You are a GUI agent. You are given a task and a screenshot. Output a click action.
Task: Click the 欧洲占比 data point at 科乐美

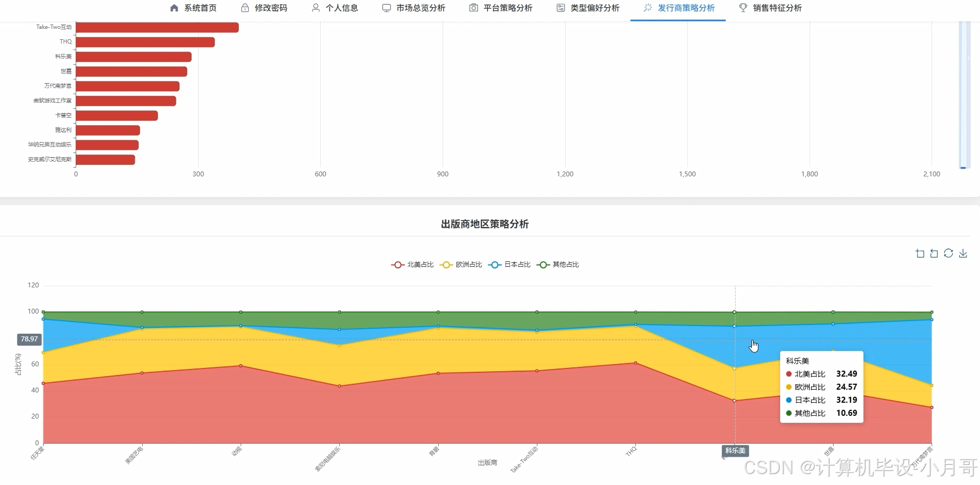click(x=734, y=369)
